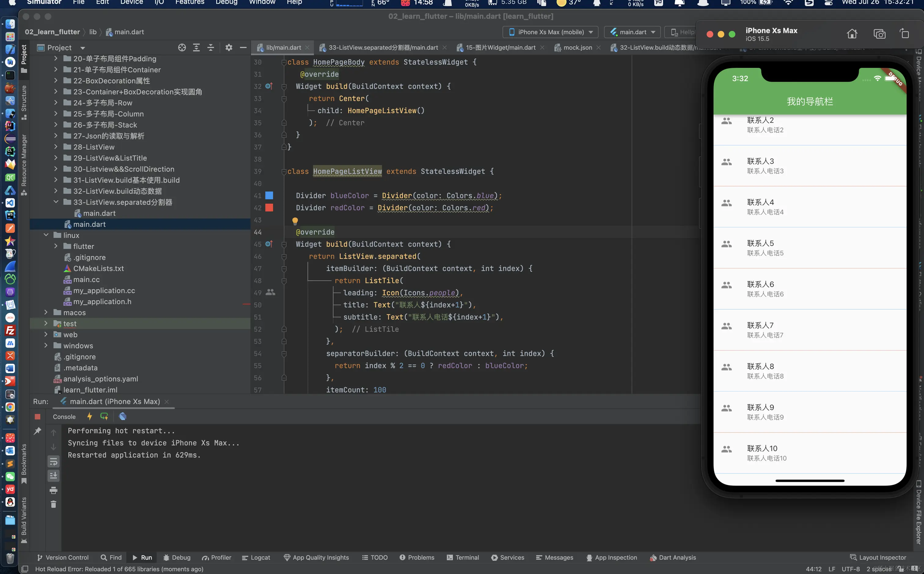Click Collapse All icon in Project panel

pyautogui.click(x=211, y=47)
